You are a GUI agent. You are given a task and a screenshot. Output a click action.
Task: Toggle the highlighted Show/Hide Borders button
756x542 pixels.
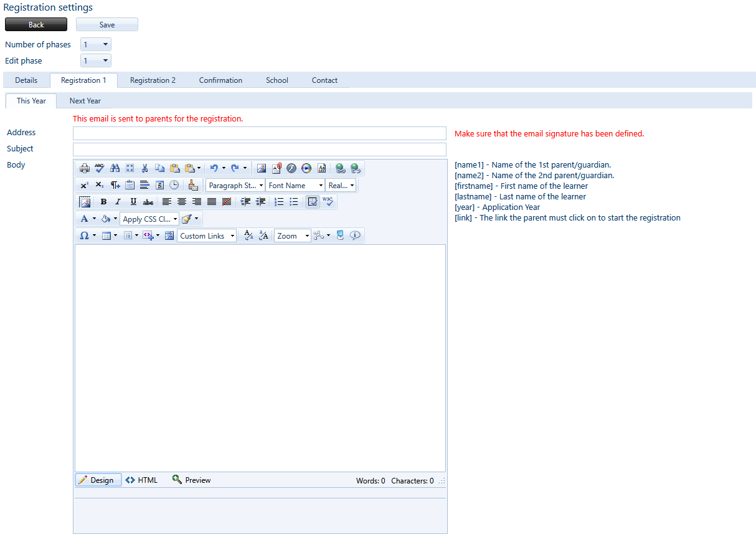pyautogui.click(x=312, y=202)
